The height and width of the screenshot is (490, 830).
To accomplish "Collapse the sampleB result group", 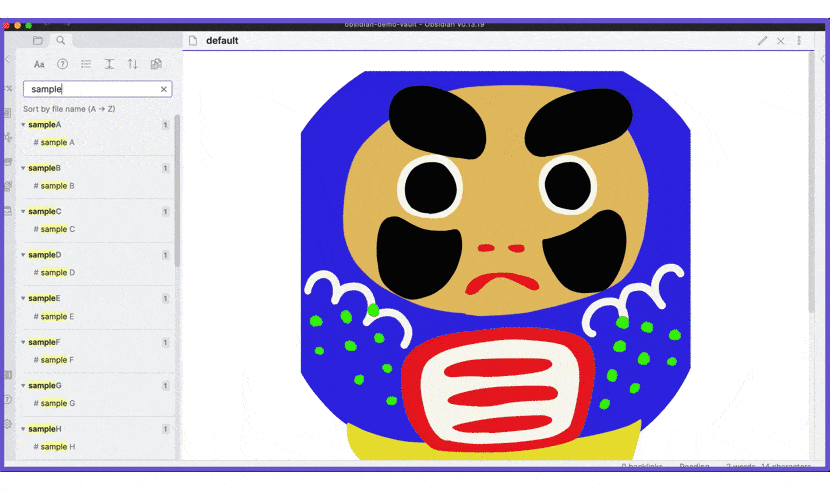I will 23,168.
